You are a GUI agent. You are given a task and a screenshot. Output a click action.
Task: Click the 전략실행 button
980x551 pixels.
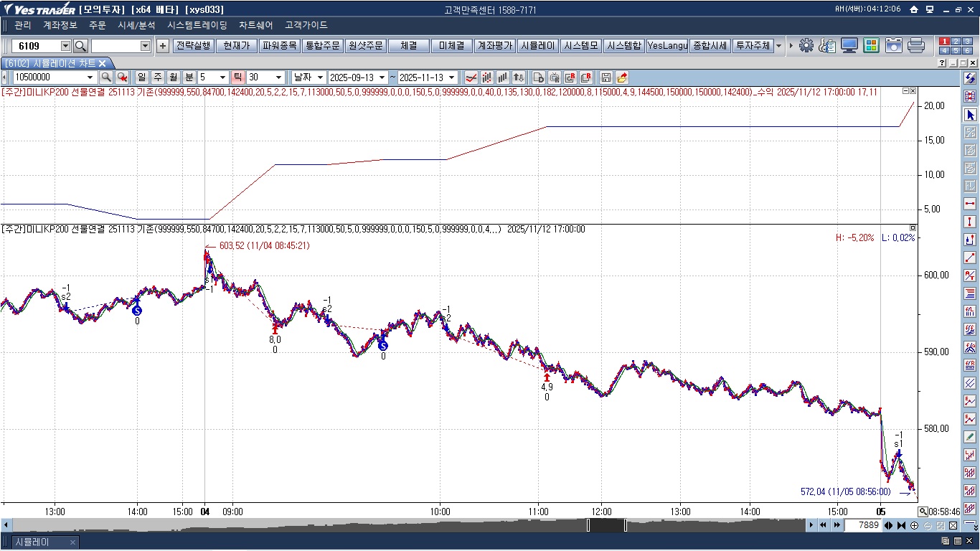[x=193, y=46]
